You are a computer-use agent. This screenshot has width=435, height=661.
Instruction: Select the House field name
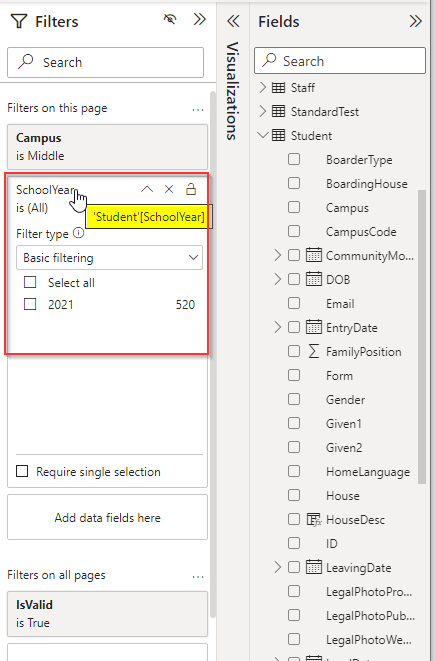coord(343,496)
